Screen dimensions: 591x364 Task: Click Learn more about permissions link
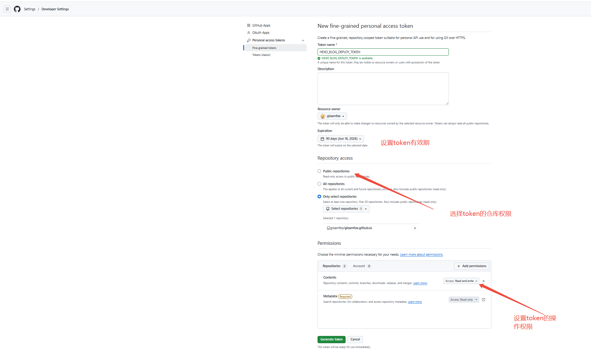point(421,255)
